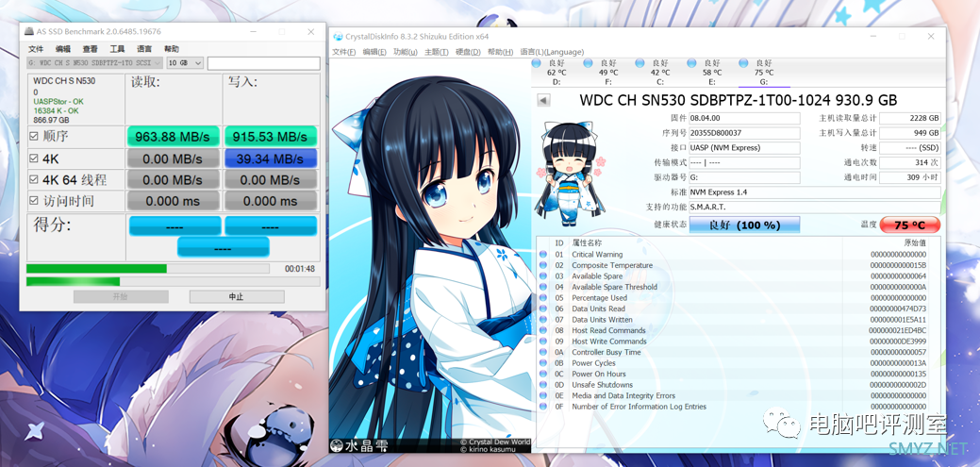This screenshot has height=467, width=980.
Task: Click the read score button under 得分
Action: pos(175,225)
